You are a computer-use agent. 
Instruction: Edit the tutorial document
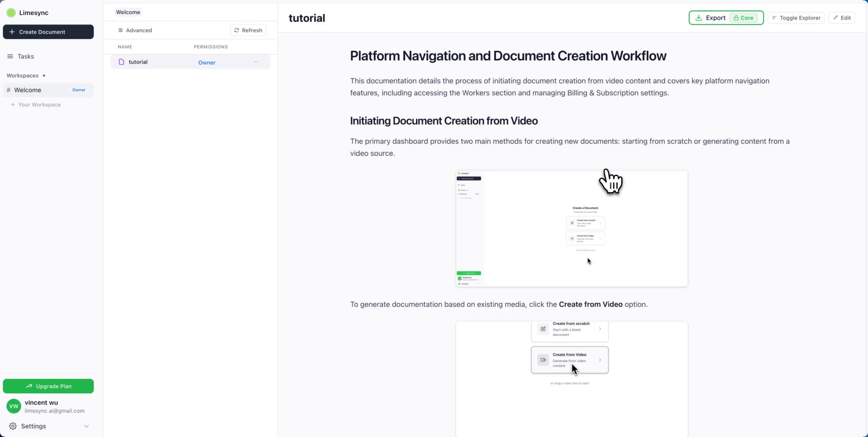tap(842, 18)
